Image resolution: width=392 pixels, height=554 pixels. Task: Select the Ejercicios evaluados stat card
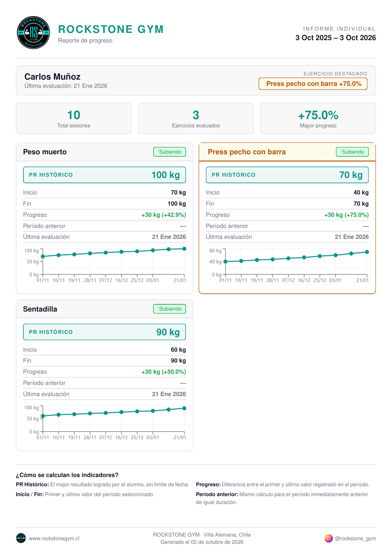point(196,118)
